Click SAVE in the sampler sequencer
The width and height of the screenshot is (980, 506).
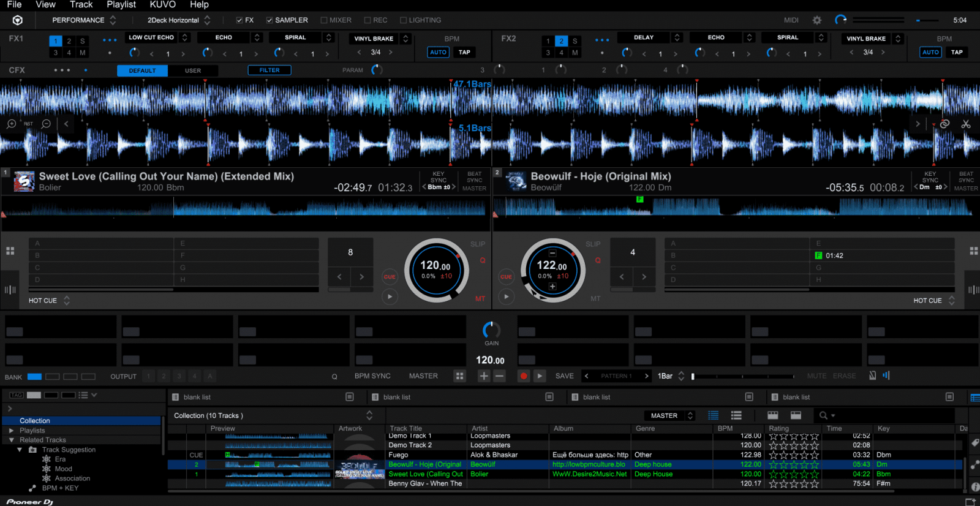coord(565,376)
